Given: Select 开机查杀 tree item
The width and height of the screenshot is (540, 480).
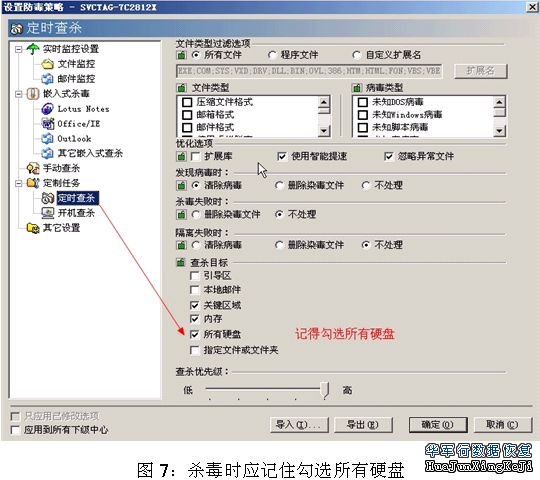Looking at the screenshot, I should point(76,213).
